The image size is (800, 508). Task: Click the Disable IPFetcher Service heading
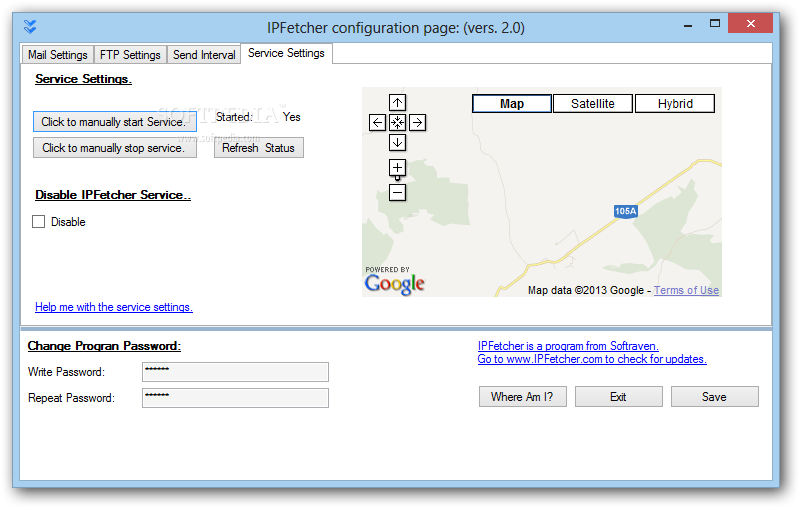[x=113, y=195]
